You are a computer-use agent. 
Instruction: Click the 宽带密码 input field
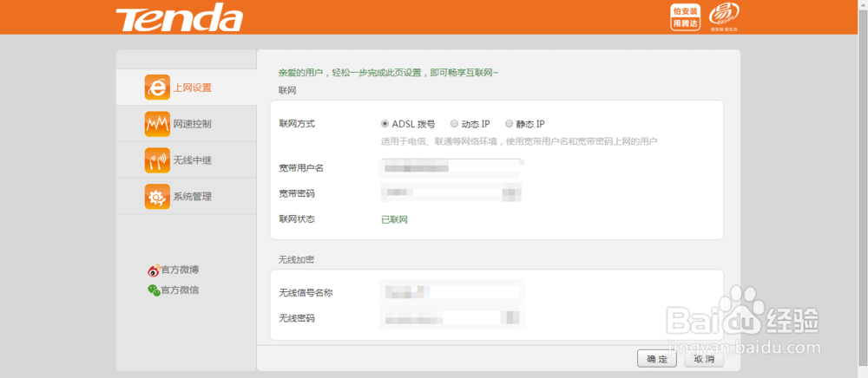450,192
